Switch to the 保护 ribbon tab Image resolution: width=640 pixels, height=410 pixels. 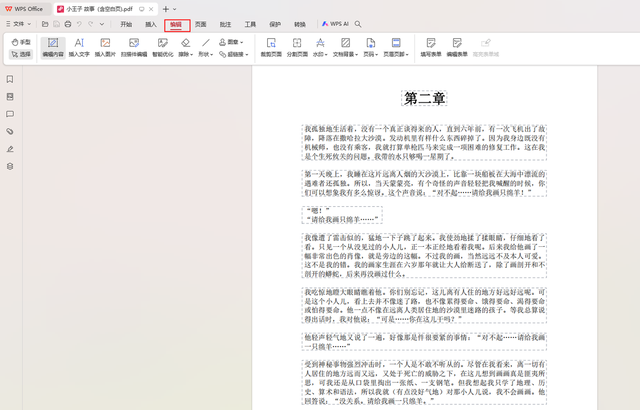coord(275,24)
